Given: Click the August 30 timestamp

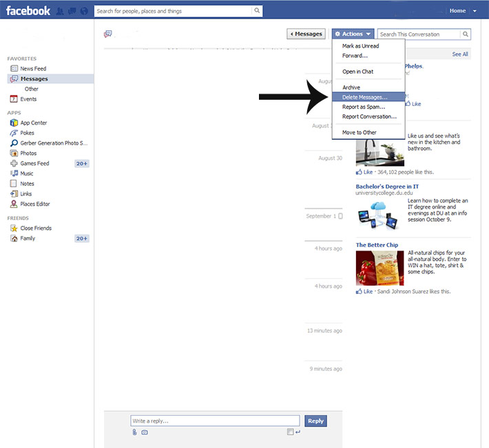Looking at the screenshot, I should coord(331,158).
